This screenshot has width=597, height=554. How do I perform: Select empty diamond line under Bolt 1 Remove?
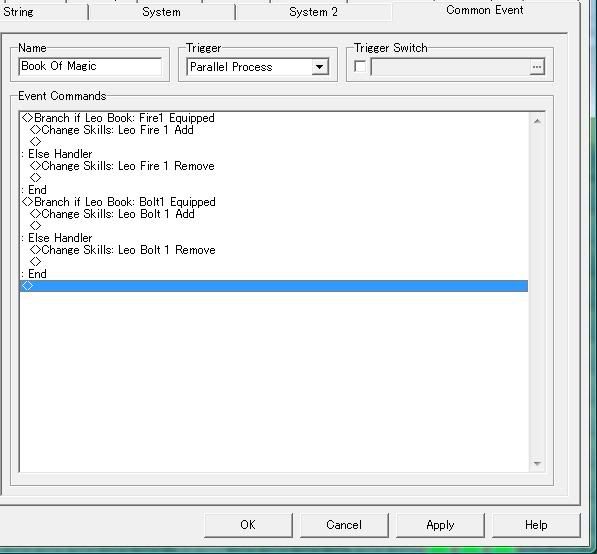273,262
